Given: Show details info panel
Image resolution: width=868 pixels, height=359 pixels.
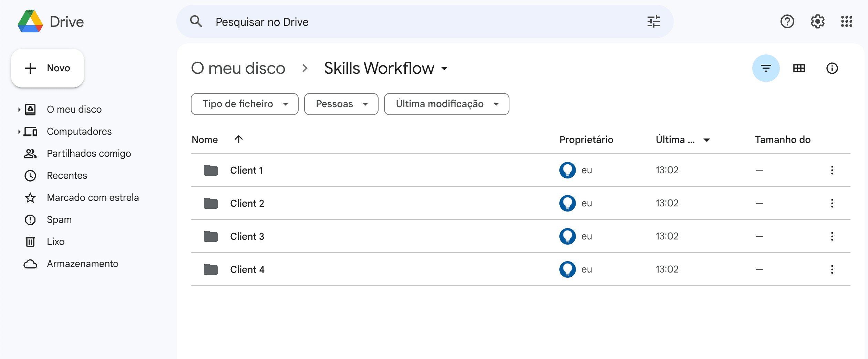Looking at the screenshot, I should click(832, 68).
